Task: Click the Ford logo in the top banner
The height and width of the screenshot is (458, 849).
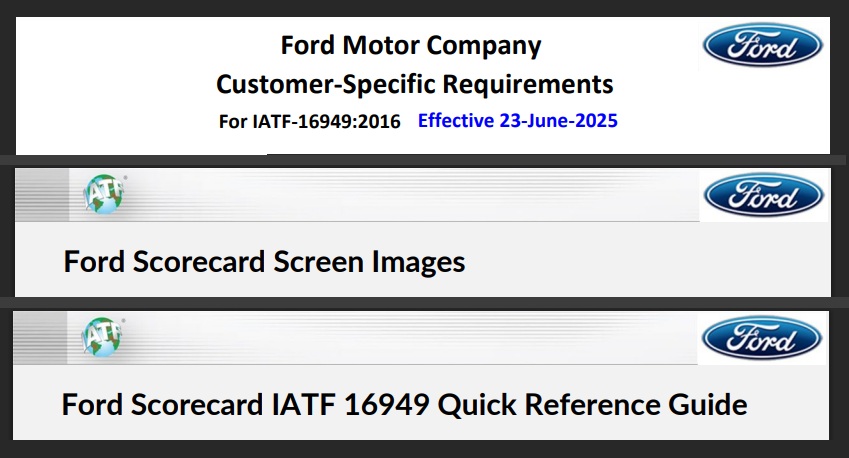Action: click(x=763, y=45)
